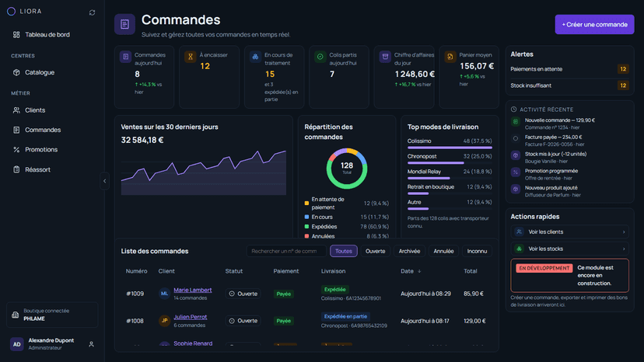Click the LIORA circle logo
This screenshot has width=644, height=362.
click(12, 12)
